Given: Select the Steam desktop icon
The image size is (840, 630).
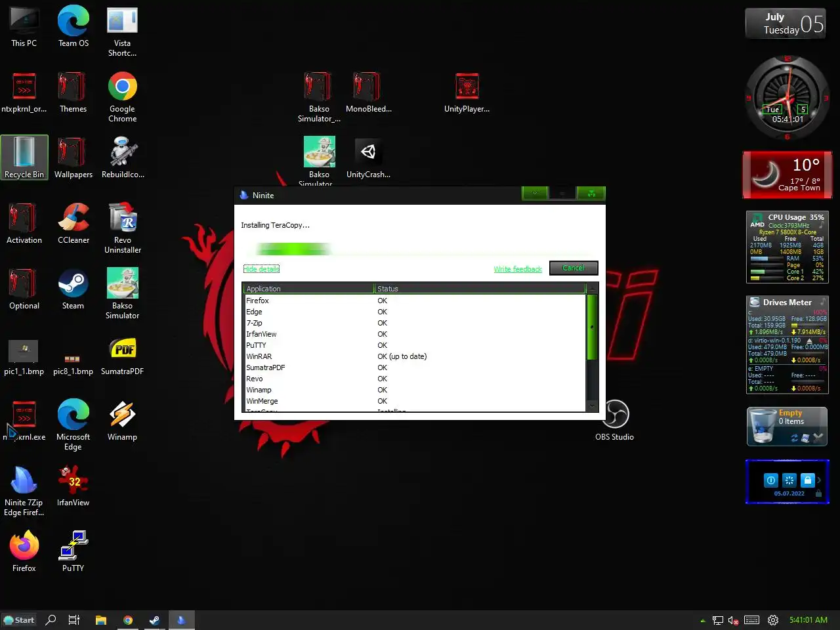Looking at the screenshot, I should (73, 289).
